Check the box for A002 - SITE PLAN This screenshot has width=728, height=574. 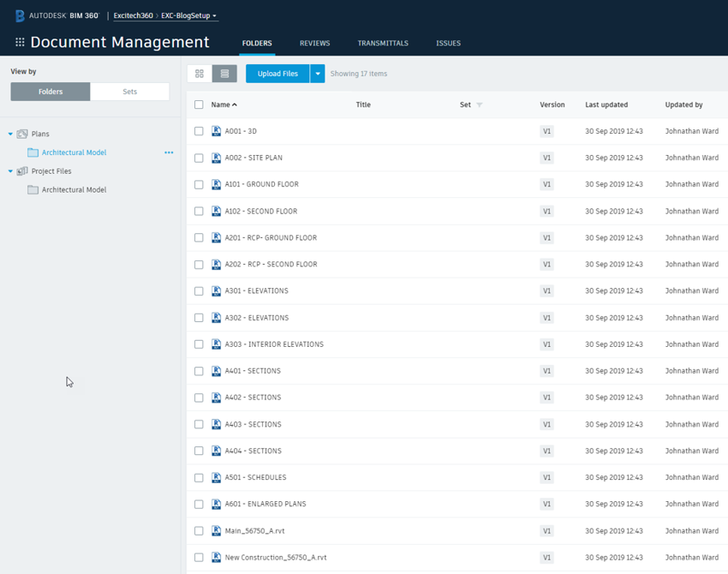[x=199, y=158]
